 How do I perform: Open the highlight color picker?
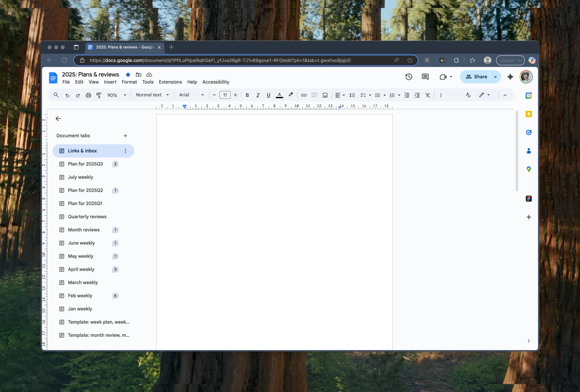pyautogui.click(x=291, y=95)
